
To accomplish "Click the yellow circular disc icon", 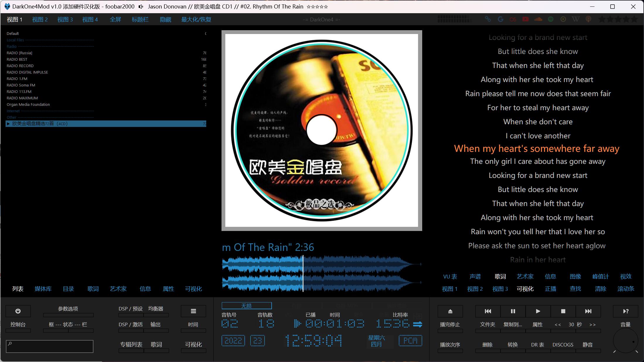I will [563, 19].
